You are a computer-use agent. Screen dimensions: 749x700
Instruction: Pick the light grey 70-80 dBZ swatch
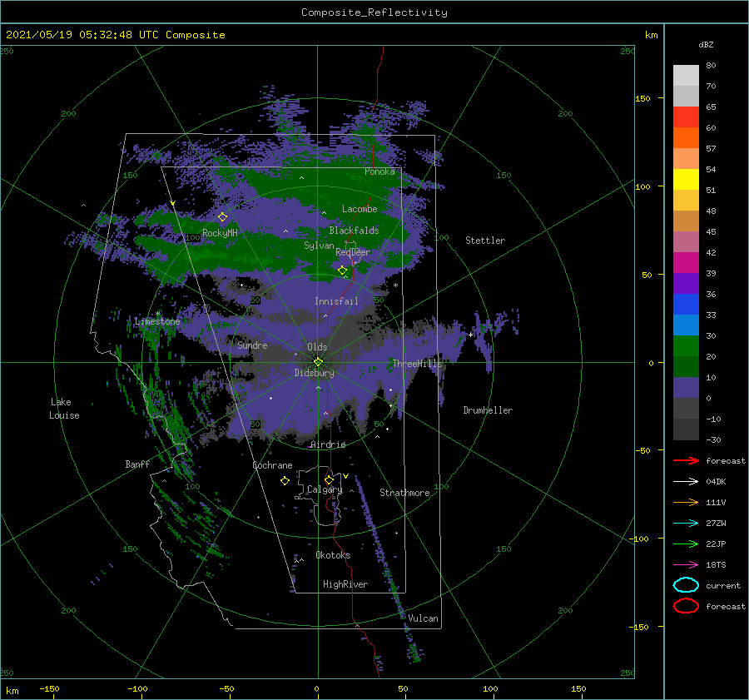click(x=686, y=76)
